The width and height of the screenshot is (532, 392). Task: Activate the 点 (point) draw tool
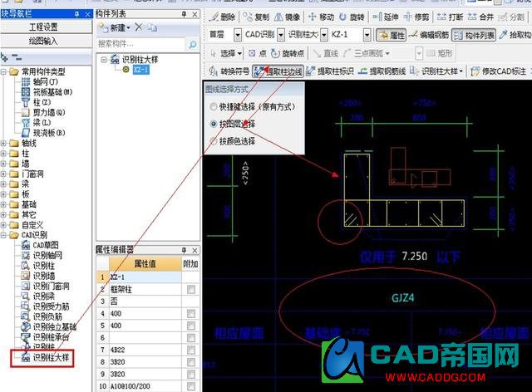(x=257, y=53)
